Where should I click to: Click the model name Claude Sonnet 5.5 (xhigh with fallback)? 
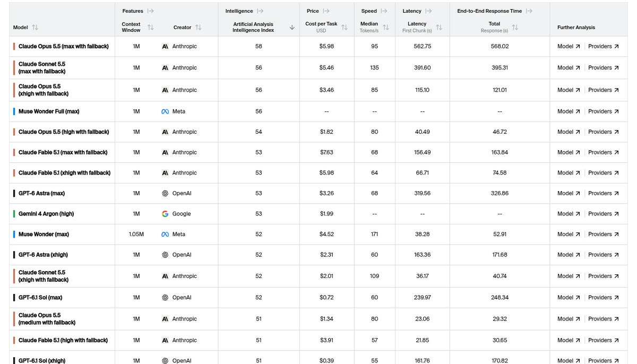point(44,276)
